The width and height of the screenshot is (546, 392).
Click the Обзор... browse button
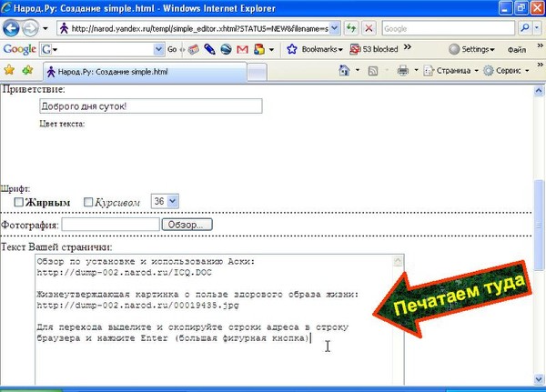[187, 225]
